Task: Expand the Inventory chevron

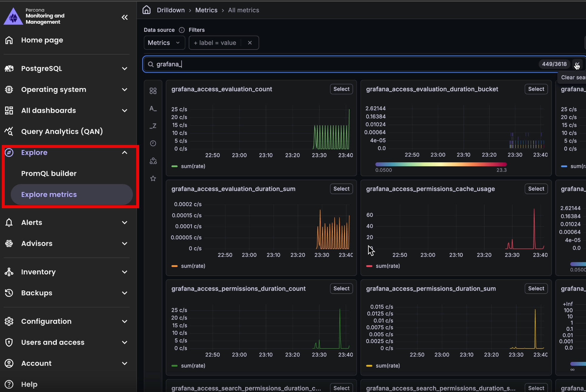Action: click(125, 272)
